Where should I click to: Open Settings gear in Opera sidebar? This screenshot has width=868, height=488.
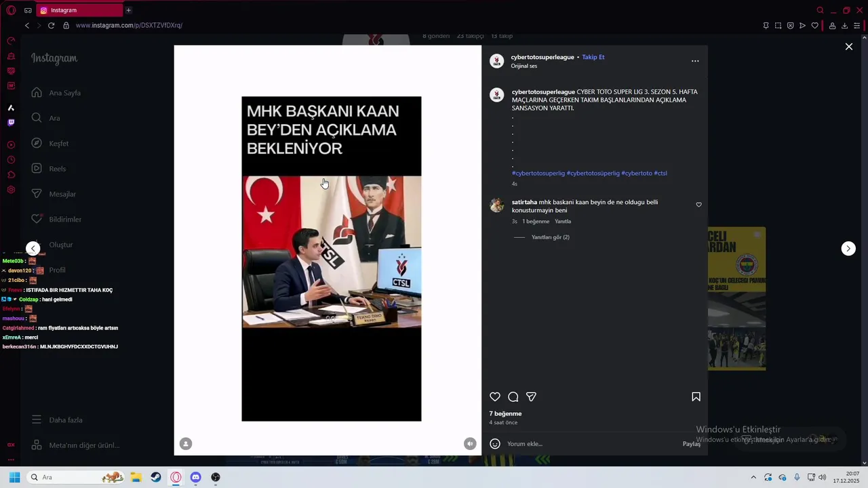[x=11, y=190]
